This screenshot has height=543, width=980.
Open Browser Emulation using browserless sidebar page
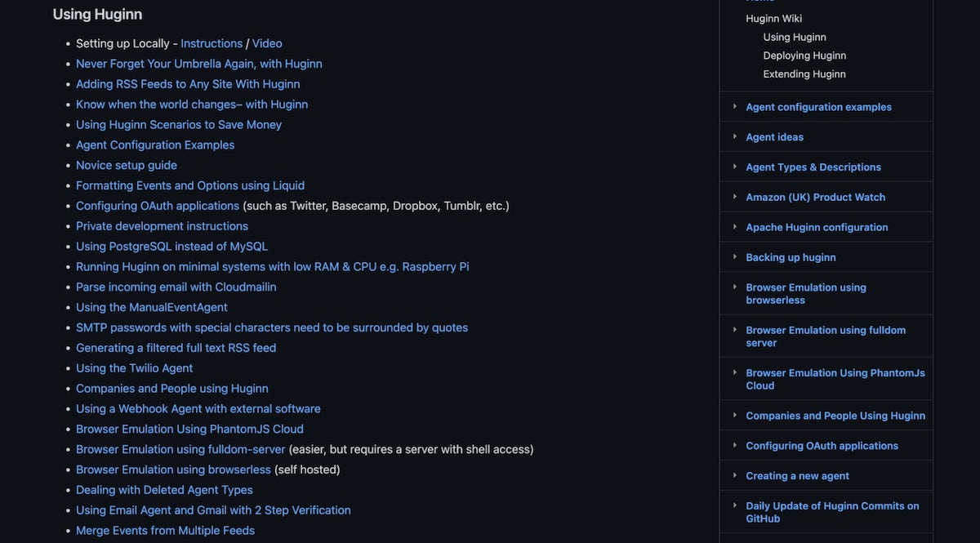point(806,294)
